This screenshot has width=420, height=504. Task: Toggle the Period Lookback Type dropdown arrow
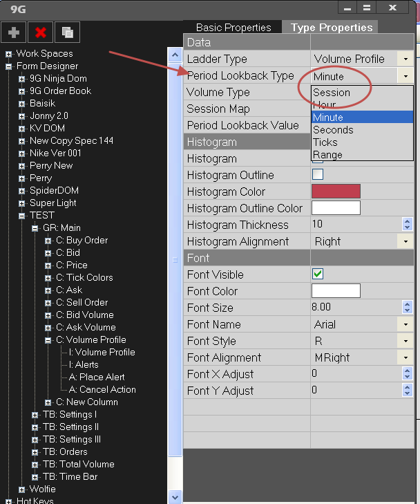[x=405, y=76]
